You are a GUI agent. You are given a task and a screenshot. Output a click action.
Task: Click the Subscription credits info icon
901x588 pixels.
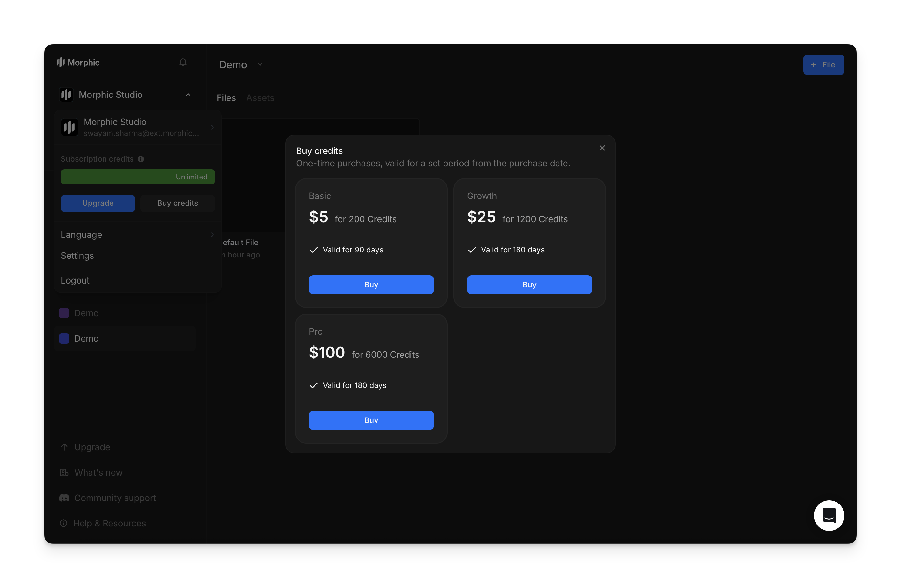click(140, 159)
